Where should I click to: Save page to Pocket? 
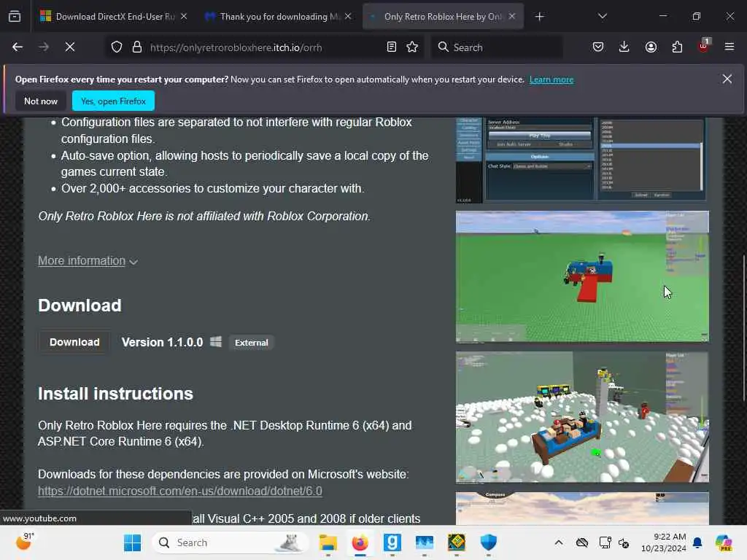598,47
